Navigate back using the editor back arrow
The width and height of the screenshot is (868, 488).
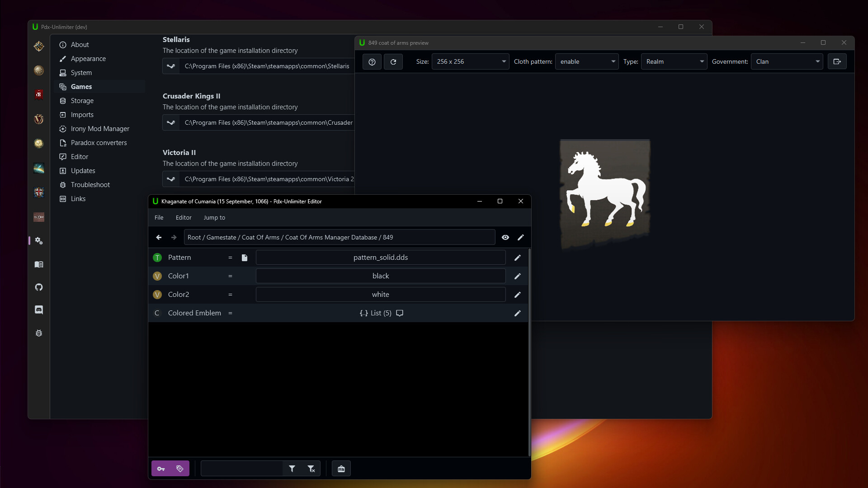pyautogui.click(x=158, y=237)
